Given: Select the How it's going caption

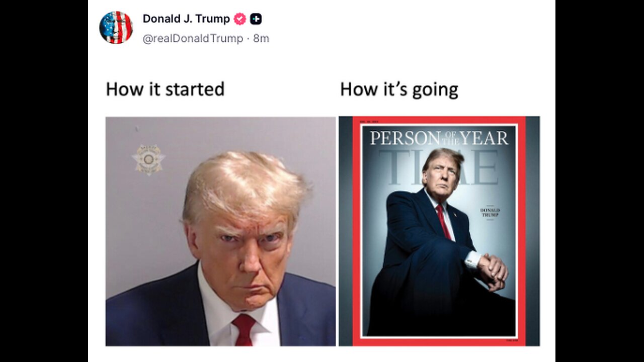Looking at the screenshot, I should (399, 89).
